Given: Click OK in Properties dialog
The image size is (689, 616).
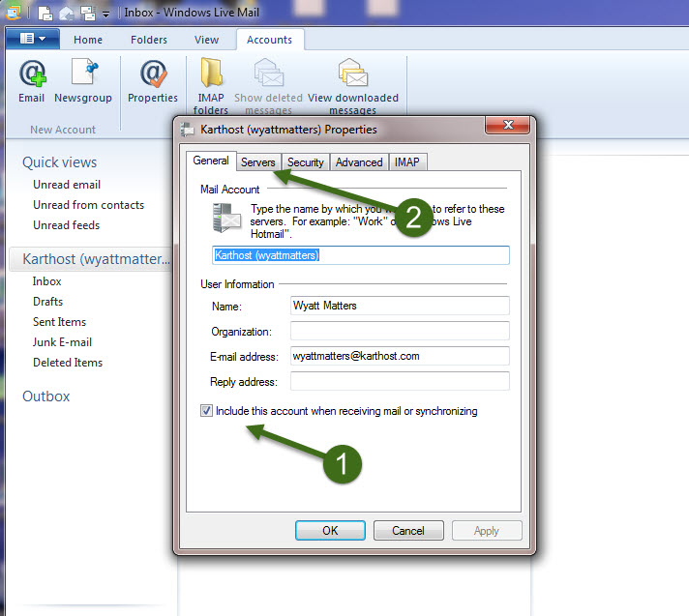Looking at the screenshot, I should click(330, 531).
